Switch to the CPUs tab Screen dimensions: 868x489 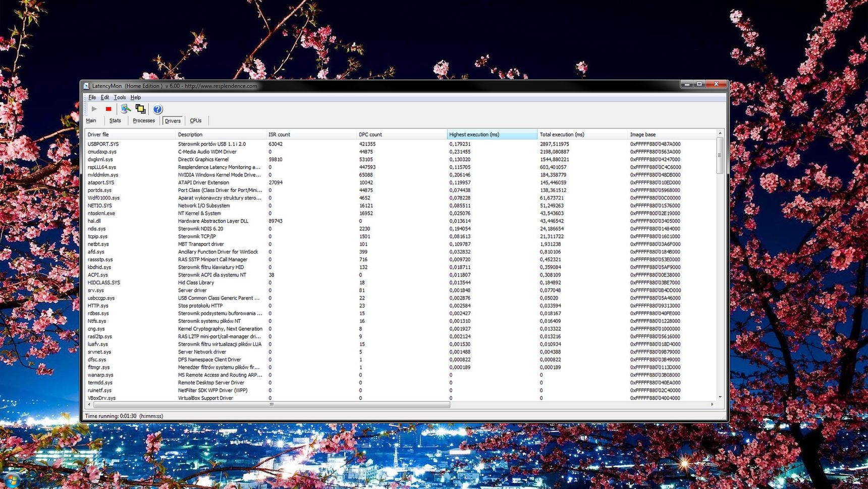(196, 121)
